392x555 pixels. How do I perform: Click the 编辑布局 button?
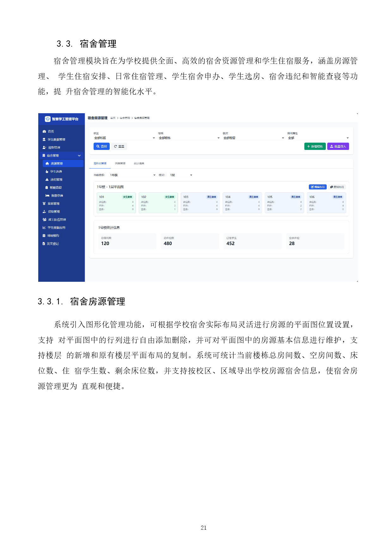pos(318,187)
